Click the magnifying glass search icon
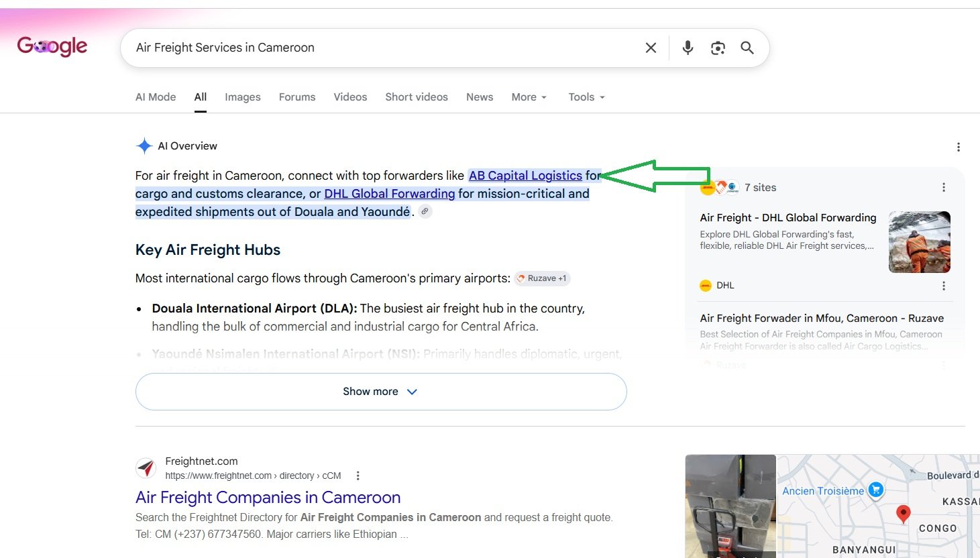Image resolution: width=980 pixels, height=558 pixels. [x=747, y=48]
